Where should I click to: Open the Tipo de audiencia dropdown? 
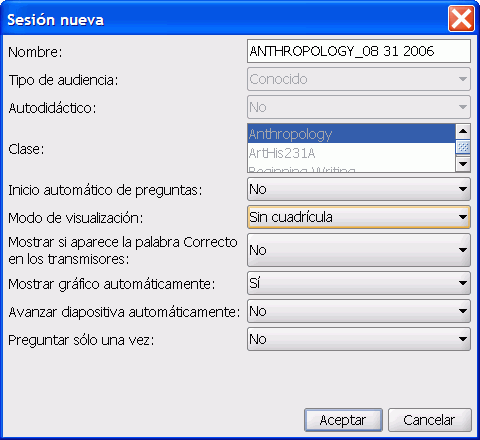pyautogui.click(x=359, y=79)
